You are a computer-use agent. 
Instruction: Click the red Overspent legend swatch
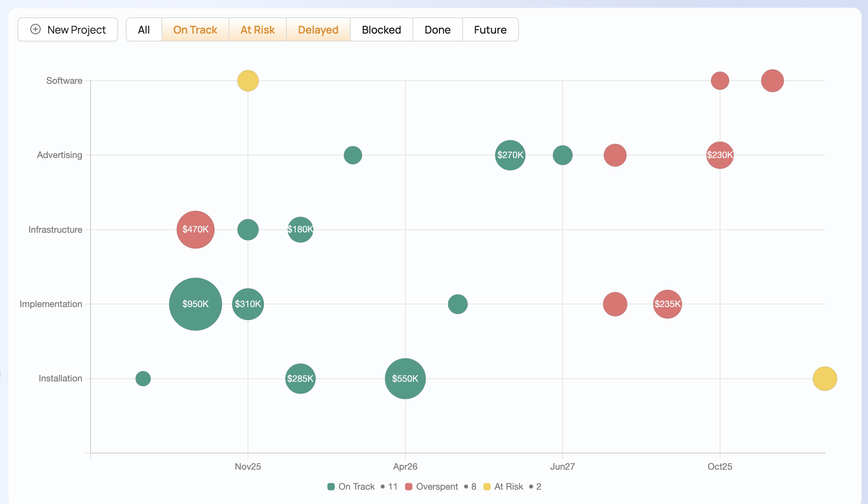point(408,487)
